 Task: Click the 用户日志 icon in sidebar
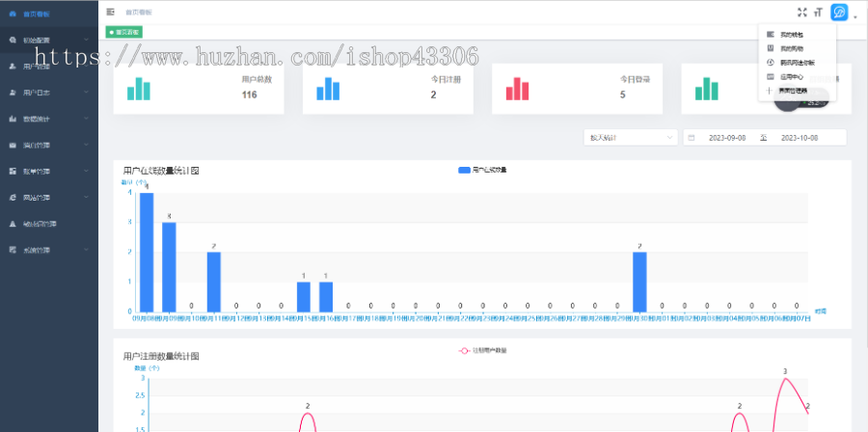14,93
